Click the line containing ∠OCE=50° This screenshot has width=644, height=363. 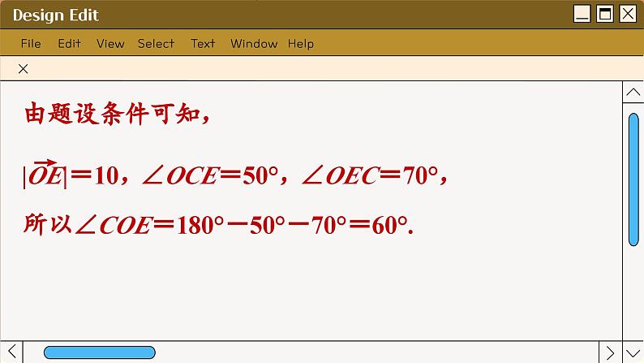235,175
